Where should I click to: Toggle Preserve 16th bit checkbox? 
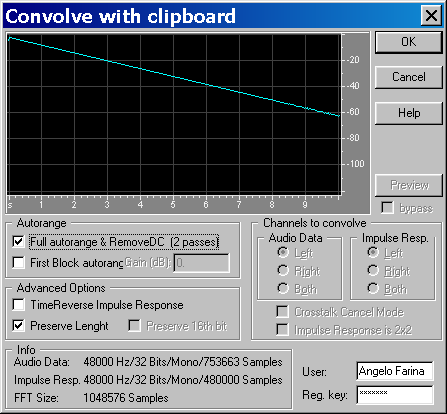coord(134,326)
